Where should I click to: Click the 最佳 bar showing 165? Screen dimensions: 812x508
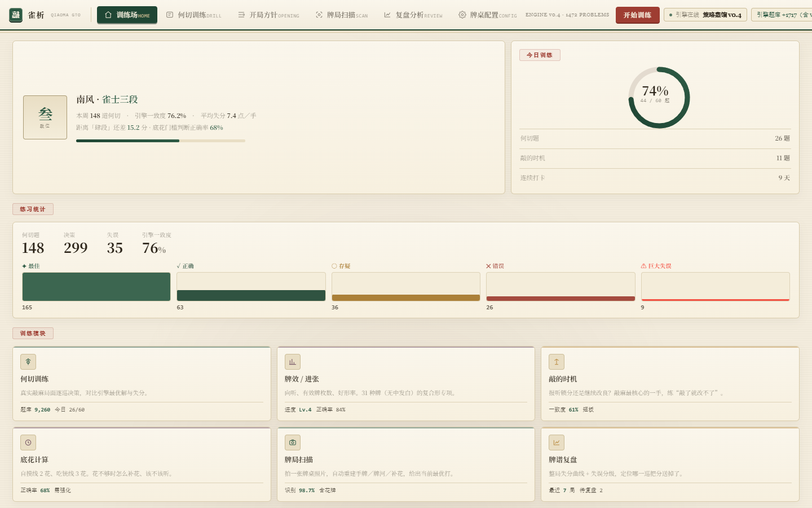coord(96,287)
